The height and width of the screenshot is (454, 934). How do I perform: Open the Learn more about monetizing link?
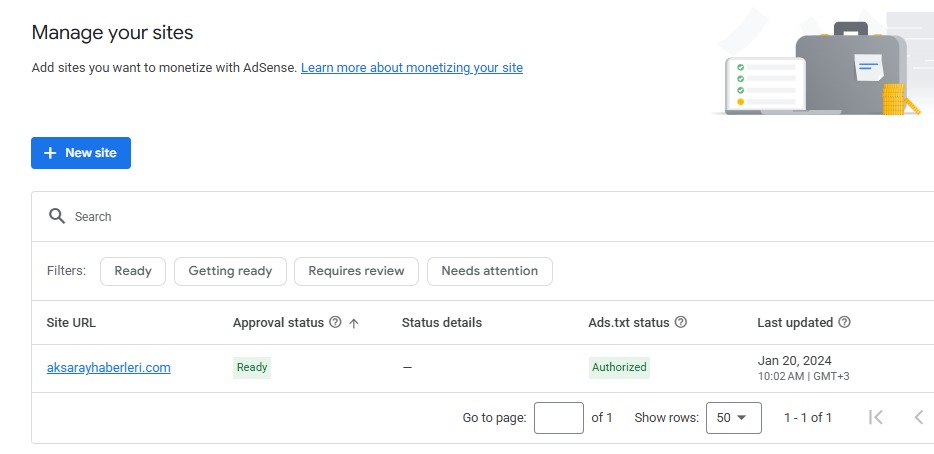[x=411, y=68]
